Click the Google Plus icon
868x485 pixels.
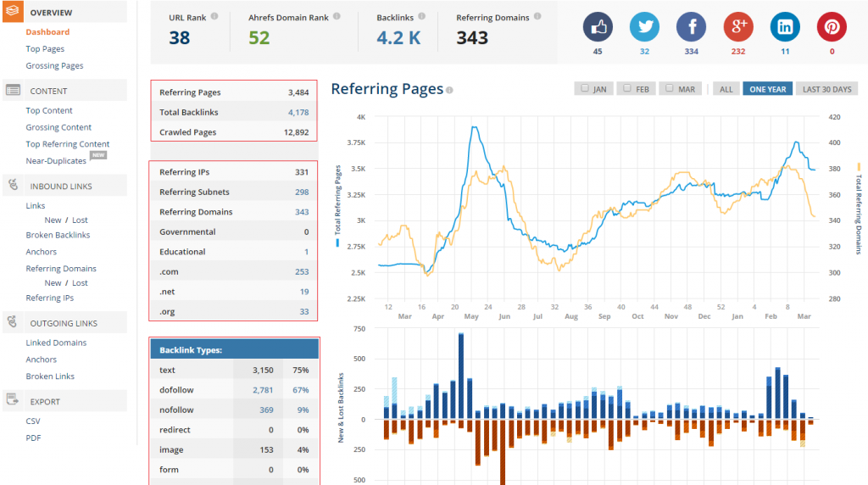(x=738, y=27)
